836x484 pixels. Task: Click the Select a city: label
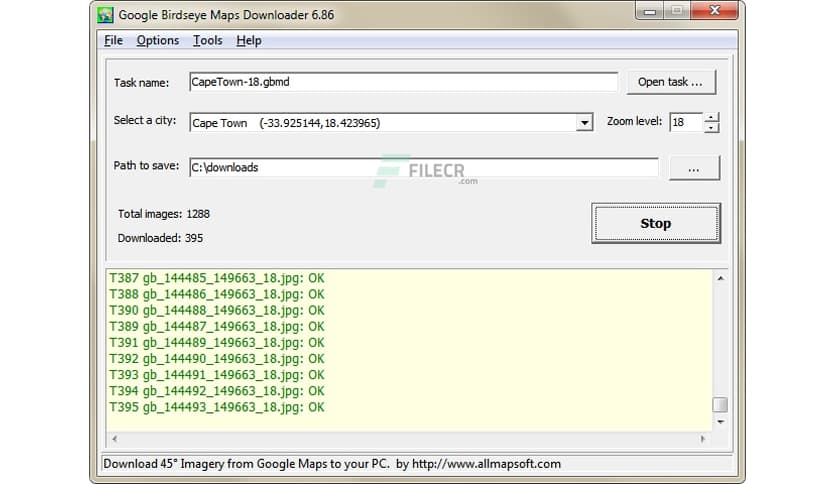pos(144,120)
